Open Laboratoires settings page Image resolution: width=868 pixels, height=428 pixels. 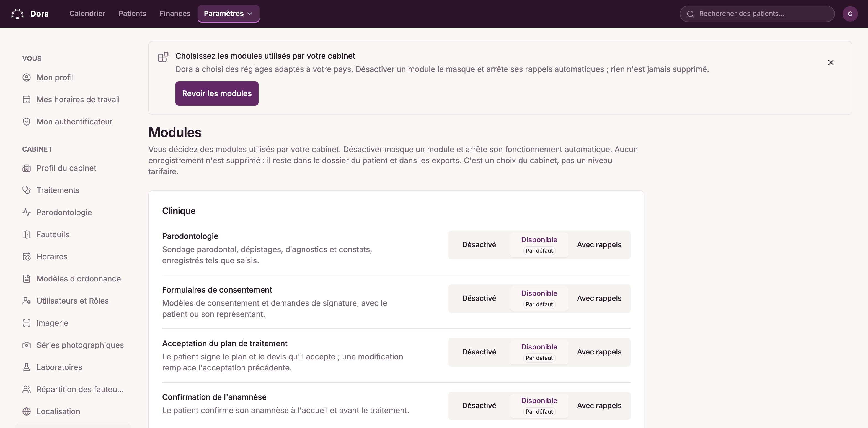click(73, 367)
